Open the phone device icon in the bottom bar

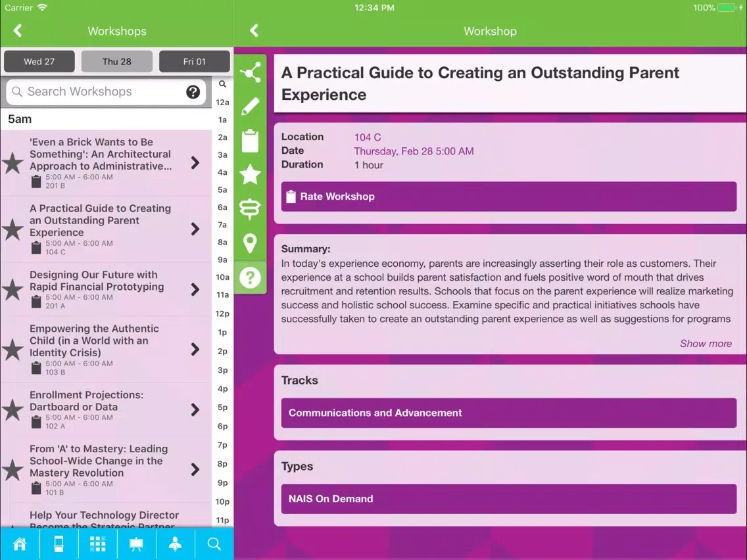pyautogui.click(x=59, y=544)
